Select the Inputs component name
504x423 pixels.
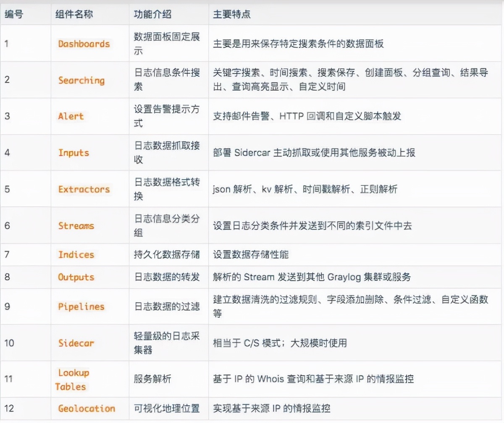coord(74,153)
